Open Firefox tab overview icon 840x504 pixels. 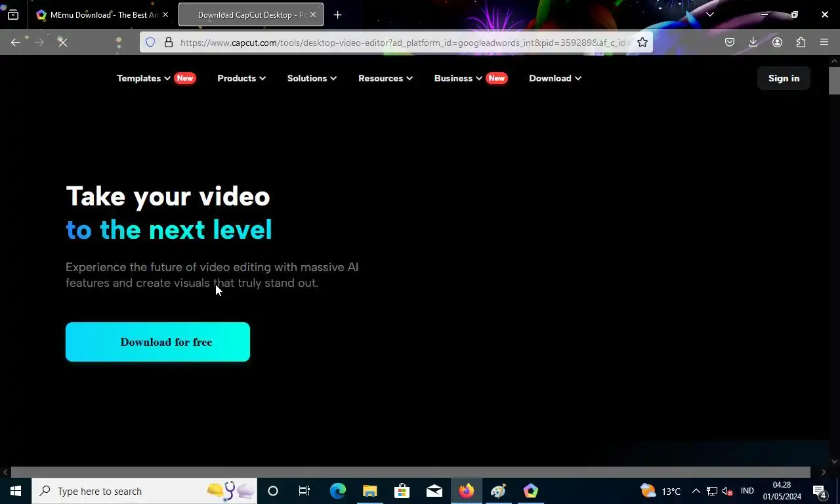coord(12,14)
